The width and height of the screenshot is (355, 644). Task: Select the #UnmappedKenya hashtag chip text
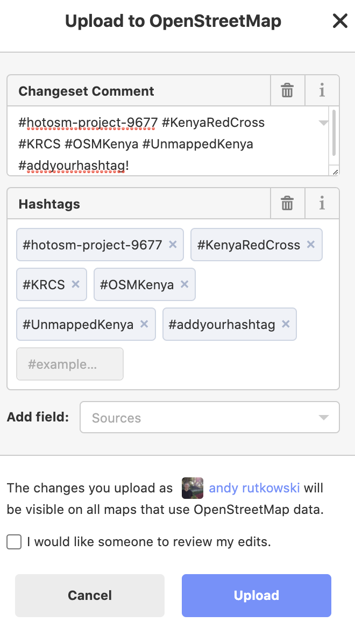[78, 325]
